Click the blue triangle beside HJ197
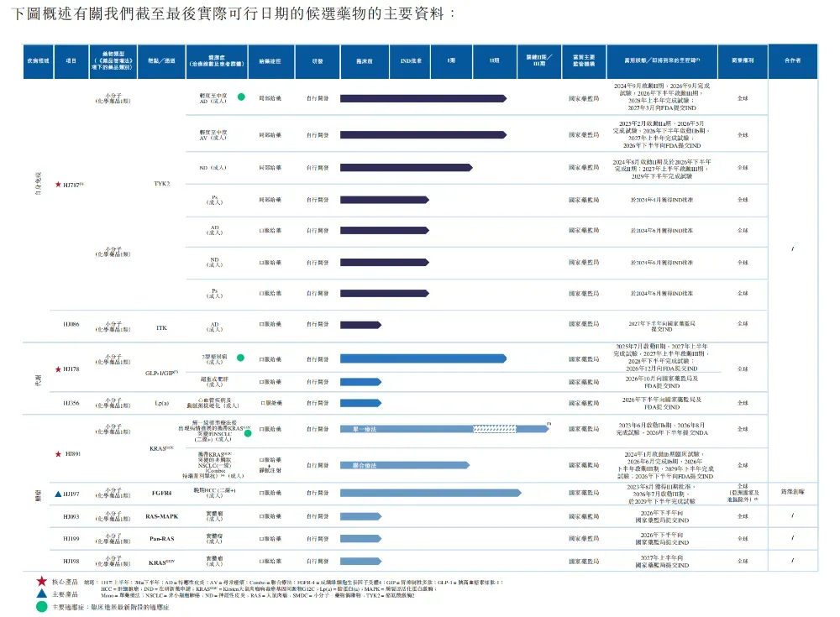This screenshot has width=840, height=617. 59,494
